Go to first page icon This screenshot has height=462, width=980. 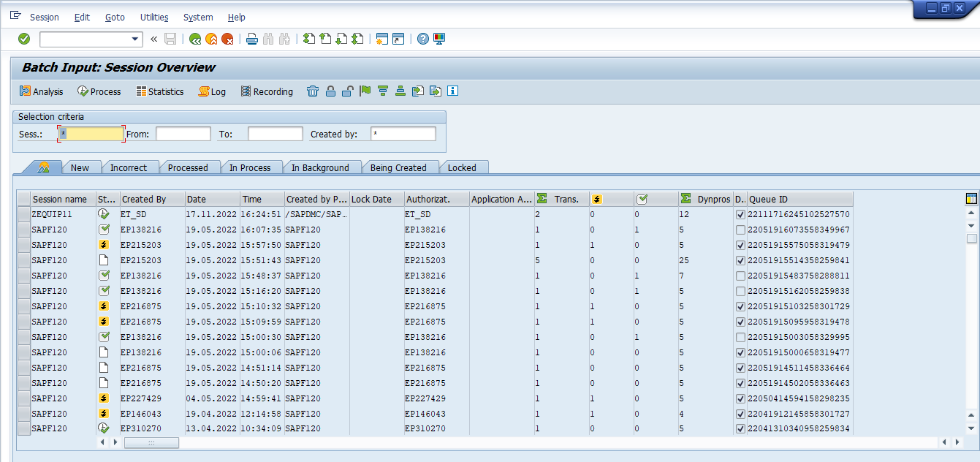[309, 39]
